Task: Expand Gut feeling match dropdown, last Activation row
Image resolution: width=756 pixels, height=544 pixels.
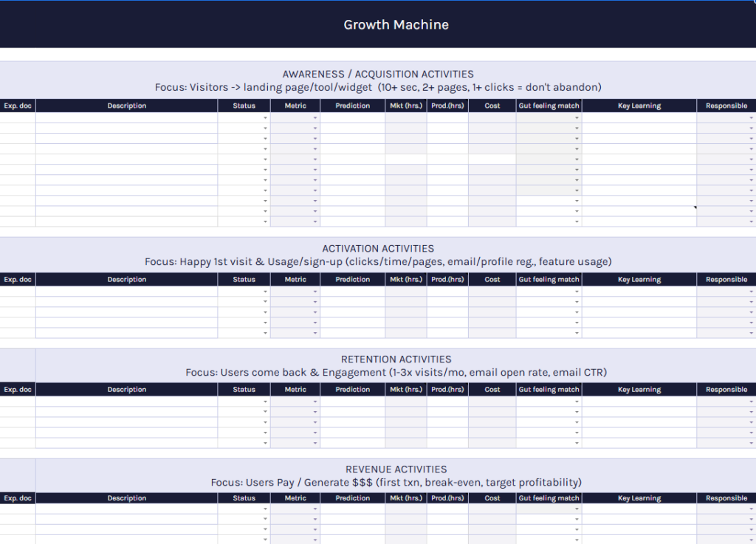Action: (577, 333)
